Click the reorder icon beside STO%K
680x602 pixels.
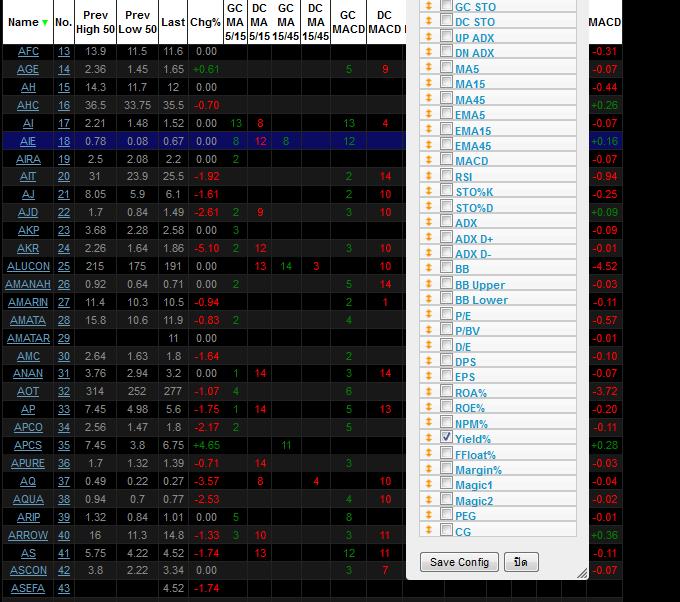(x=428, y=190)
